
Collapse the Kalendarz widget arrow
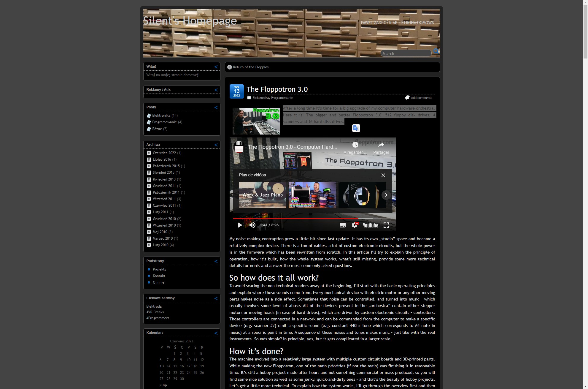[216, 333]
